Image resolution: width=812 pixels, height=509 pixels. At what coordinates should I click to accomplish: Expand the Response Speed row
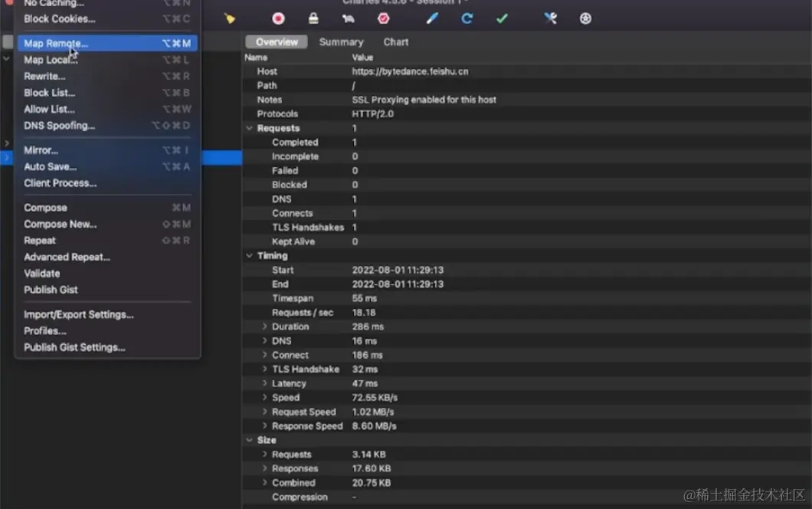264,426
